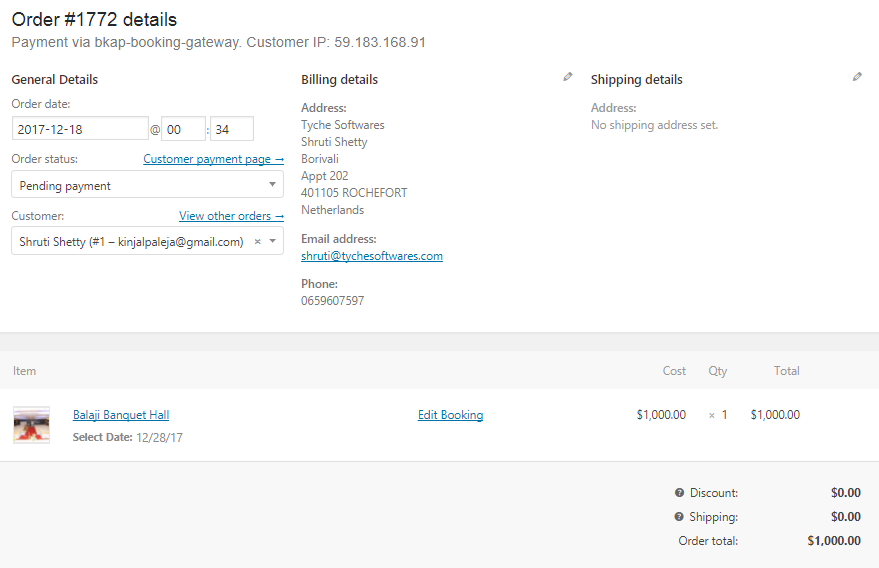Image resolution: width=879 pixels, height=568 pixels.
Task: Click the Balaji Banquet Hall thumbnail
Action: [x=31, y=424]
